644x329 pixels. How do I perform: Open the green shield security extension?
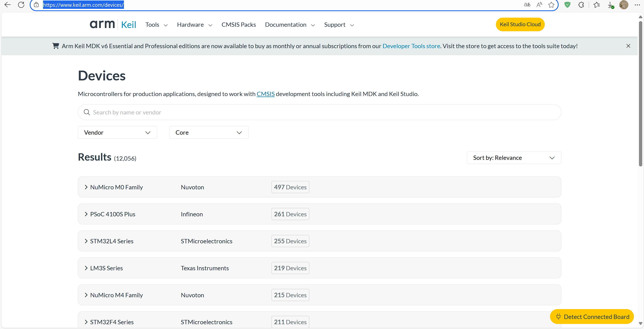pos(567,5)
